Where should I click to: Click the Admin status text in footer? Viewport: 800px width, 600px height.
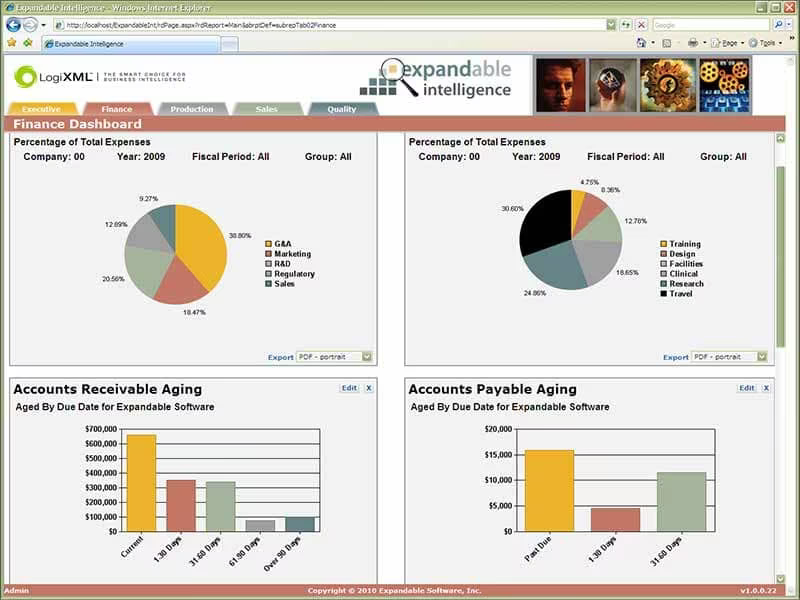pyautogui.click(x=16, y=590)
